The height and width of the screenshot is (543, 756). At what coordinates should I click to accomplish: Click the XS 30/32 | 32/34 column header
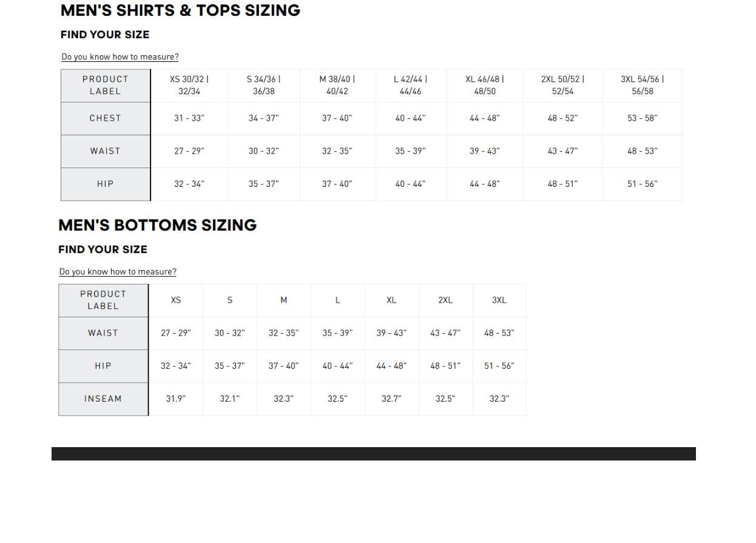[x=189, y=86]
